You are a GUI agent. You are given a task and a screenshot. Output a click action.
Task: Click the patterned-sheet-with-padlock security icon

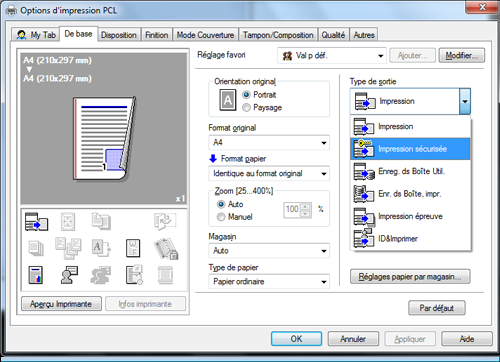pyautogui.click(x=166, y=249)
